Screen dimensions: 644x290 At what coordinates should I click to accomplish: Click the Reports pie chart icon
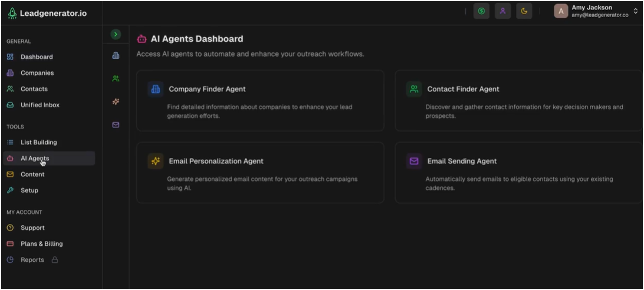tap(10, 259)
